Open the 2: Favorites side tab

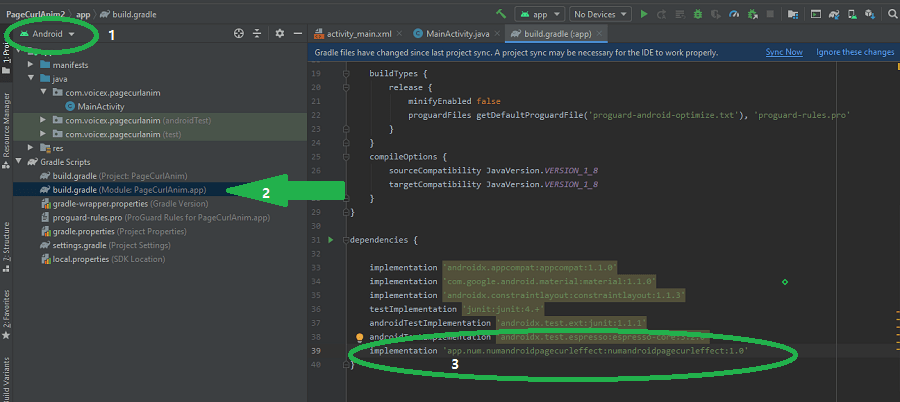pyautogui.click(x=6, y=313)
